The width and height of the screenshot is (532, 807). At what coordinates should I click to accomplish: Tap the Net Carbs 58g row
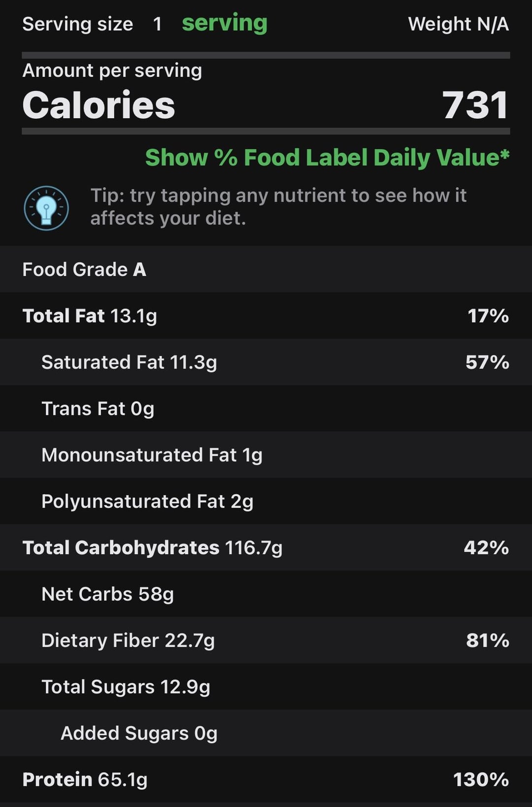tap(266, 594)
